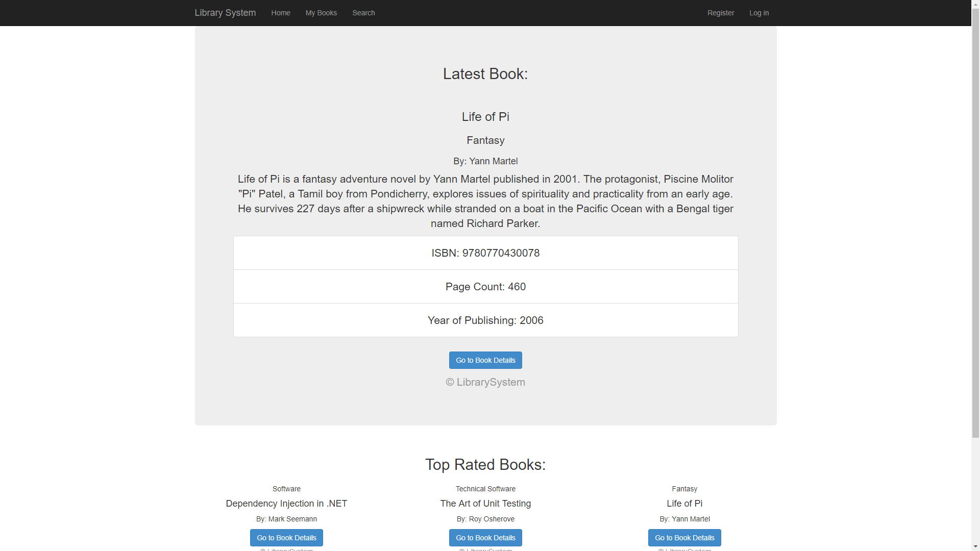
Task: Click the Top Rated Books: heading
Action: tap(485, 465)
